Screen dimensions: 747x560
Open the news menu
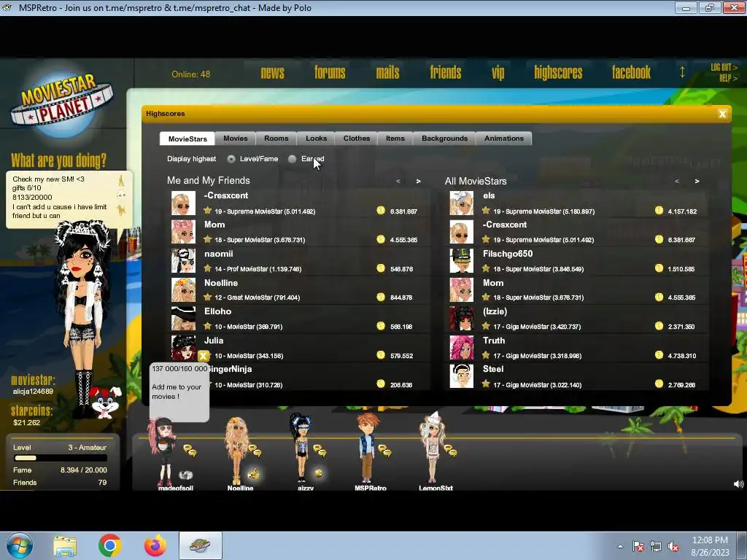click(x=273, y=73)
